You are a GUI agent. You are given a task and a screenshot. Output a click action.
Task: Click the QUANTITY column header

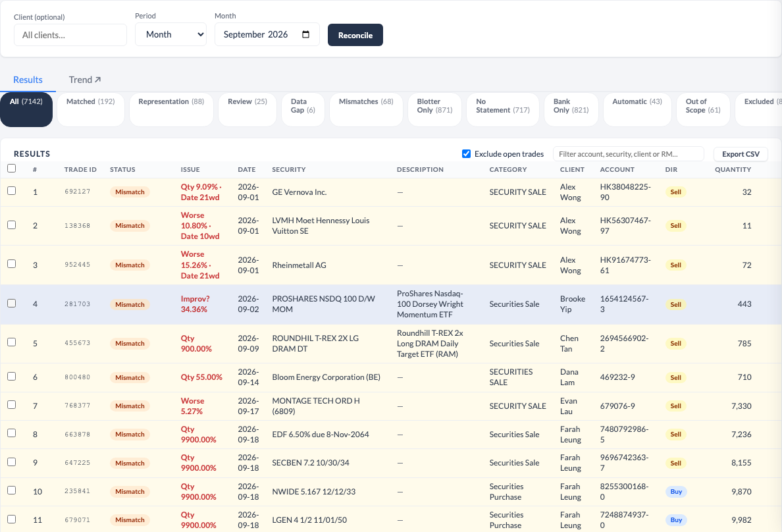733,170
